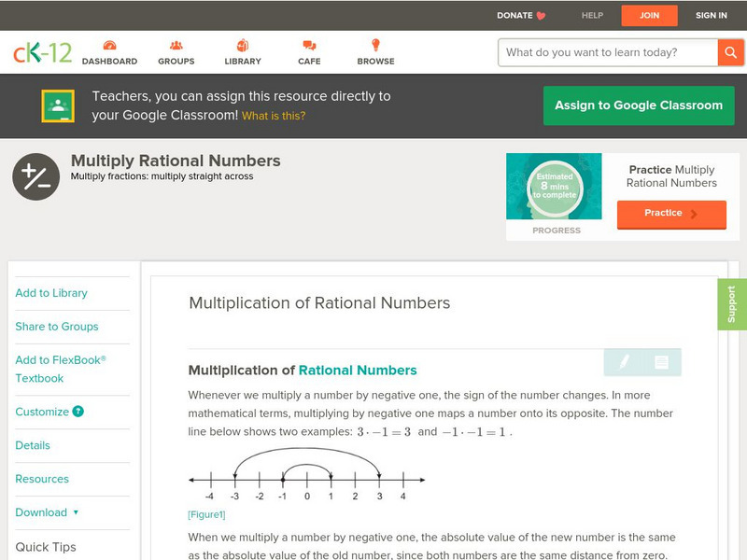The height and width of the screenshot is (560, 747).
Task: Click the Groups icon
Action: 176,43
